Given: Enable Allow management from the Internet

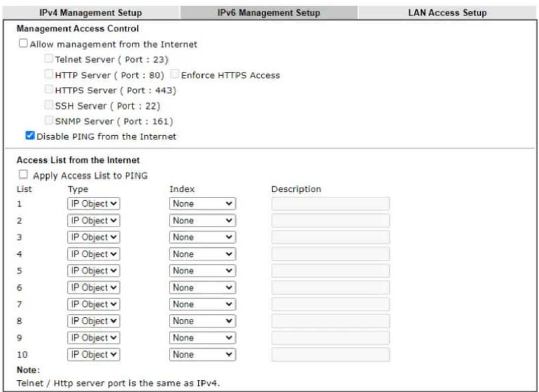Looking at the screenshot, I should [23, 43].
